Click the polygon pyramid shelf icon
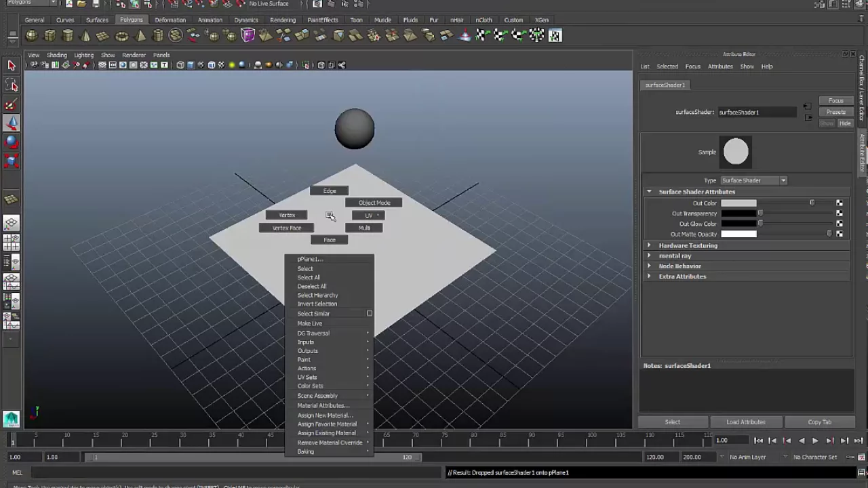The width and height of the screenshot is (868, 488). (140, 36)
